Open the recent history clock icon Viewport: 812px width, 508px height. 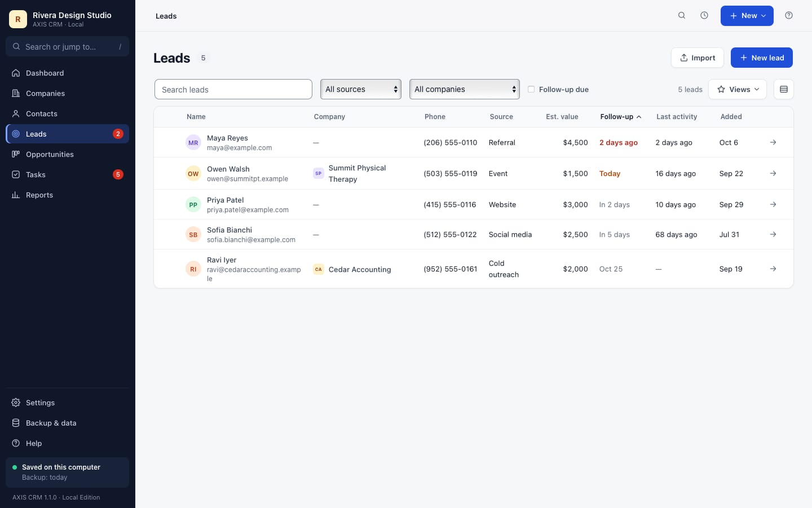click(704, 16)
